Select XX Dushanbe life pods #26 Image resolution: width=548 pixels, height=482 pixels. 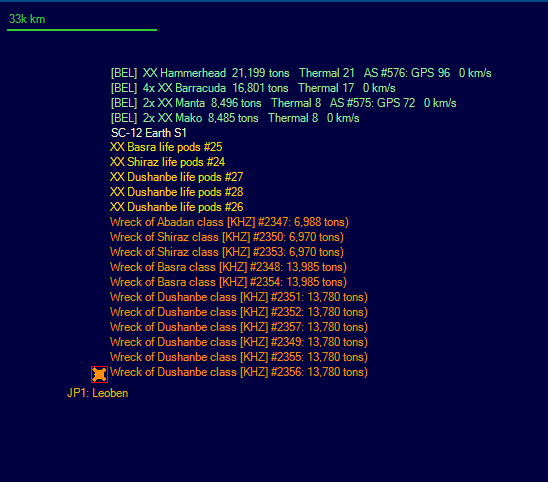click(176, 207)
